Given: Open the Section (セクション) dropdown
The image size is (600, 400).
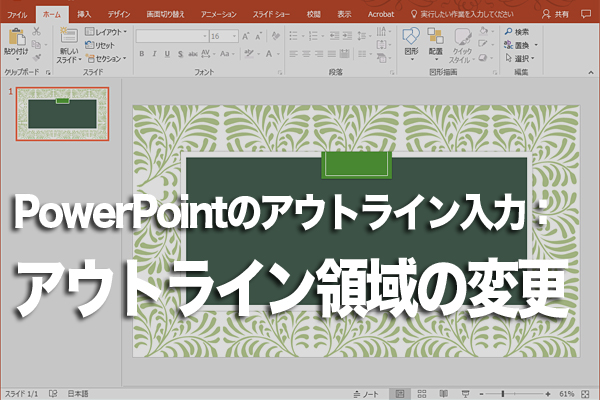Looking at the screenshot, I should click(106, 59).
